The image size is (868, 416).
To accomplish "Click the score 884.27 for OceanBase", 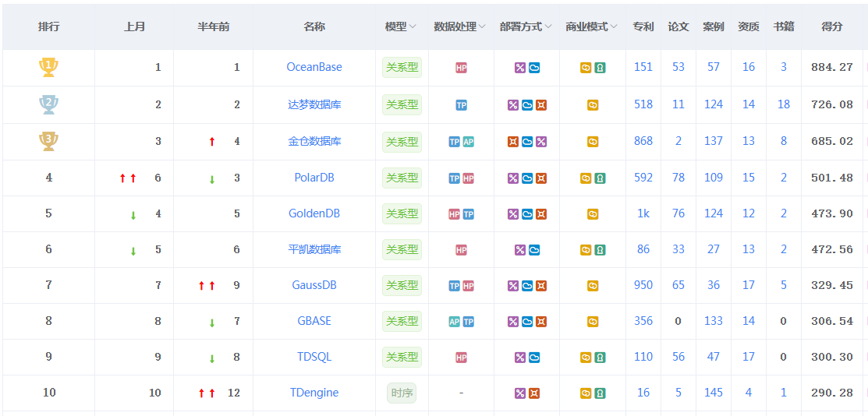I will click(832, 68).
